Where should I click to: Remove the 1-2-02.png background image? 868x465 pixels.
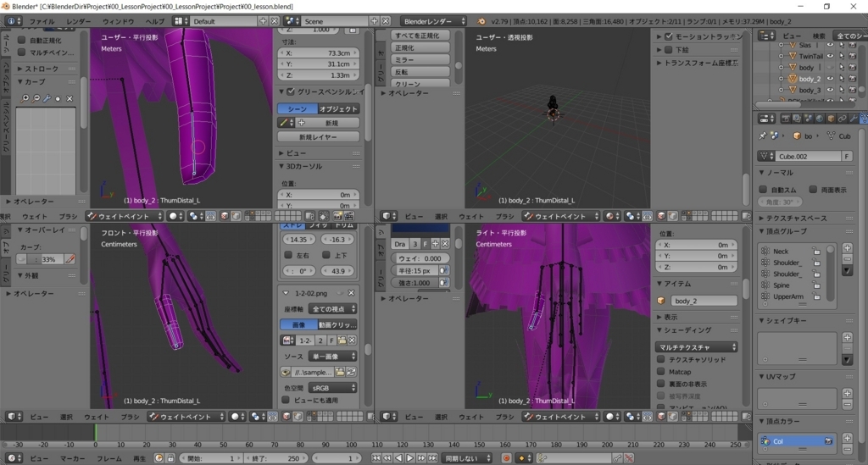click(351, 293)
